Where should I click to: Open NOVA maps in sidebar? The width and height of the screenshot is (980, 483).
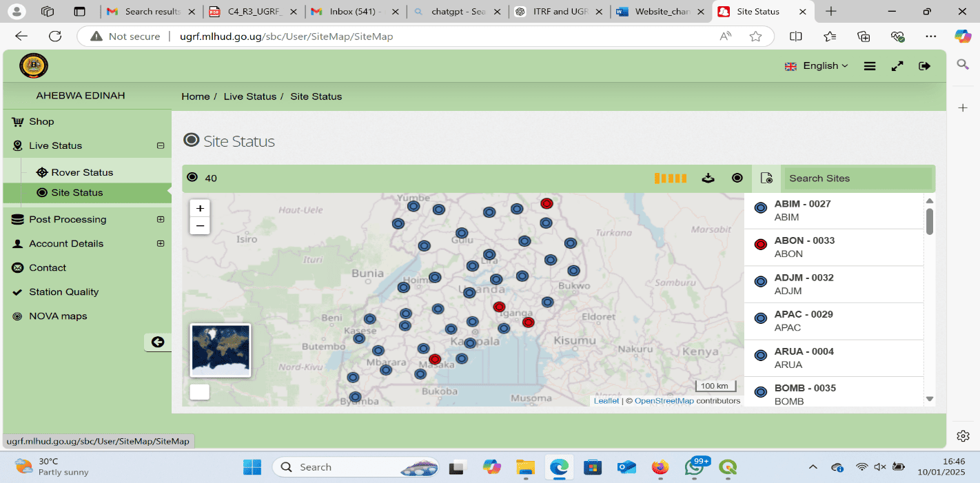(x=58, y=316)
